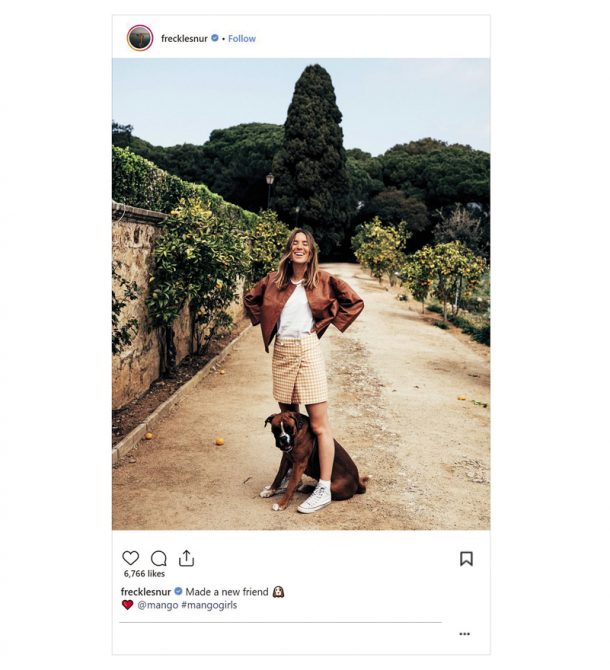The image size is (610, 670).
Task: Click the frecklesnur username in the caption
Action: [146, 592]
